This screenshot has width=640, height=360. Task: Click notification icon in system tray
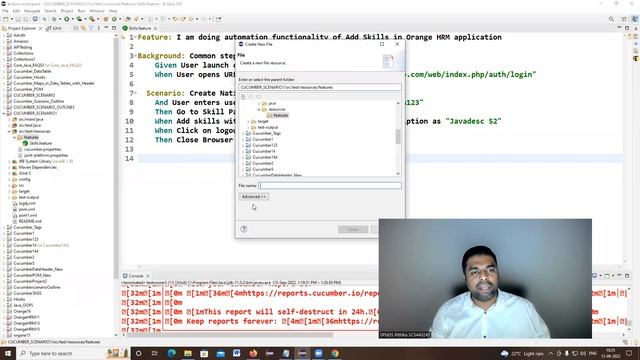coord(629,353)
